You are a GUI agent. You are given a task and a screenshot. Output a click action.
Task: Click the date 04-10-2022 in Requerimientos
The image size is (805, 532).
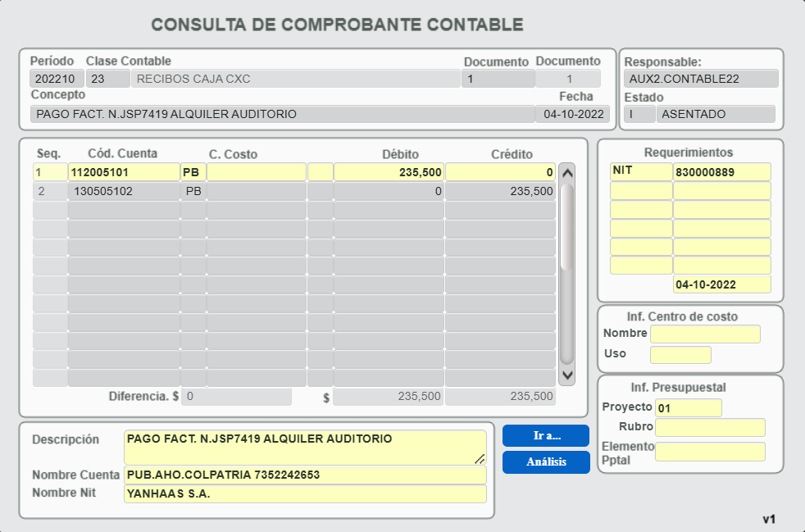pos(722,284)
